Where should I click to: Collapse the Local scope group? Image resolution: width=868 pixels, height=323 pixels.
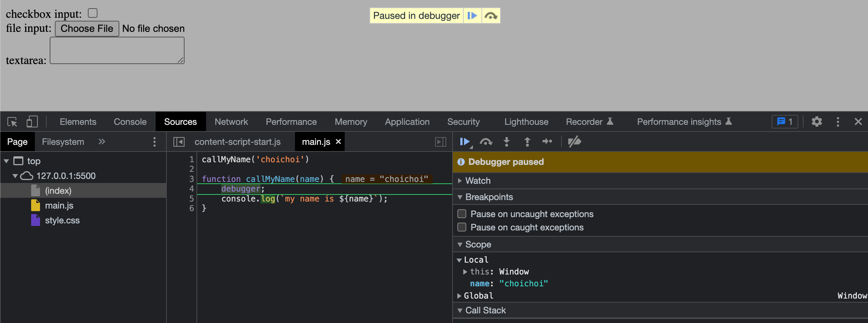(x=459, y=260)
